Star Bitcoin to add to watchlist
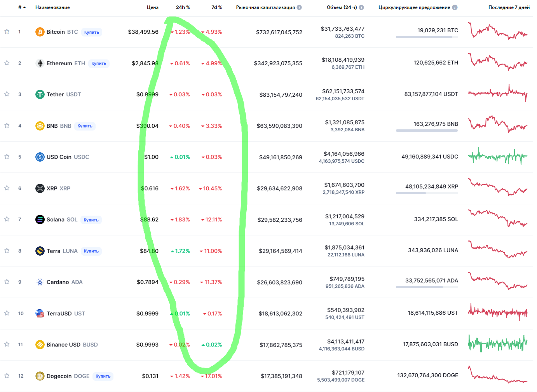537x392 pixels. tap(7, 31)
